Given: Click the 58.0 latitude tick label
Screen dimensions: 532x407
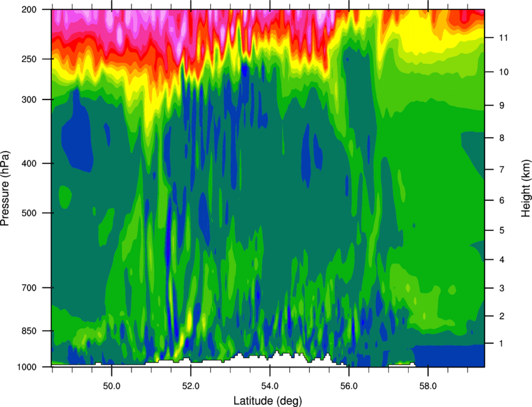Looking at the screenshot, I should [428, 386].
